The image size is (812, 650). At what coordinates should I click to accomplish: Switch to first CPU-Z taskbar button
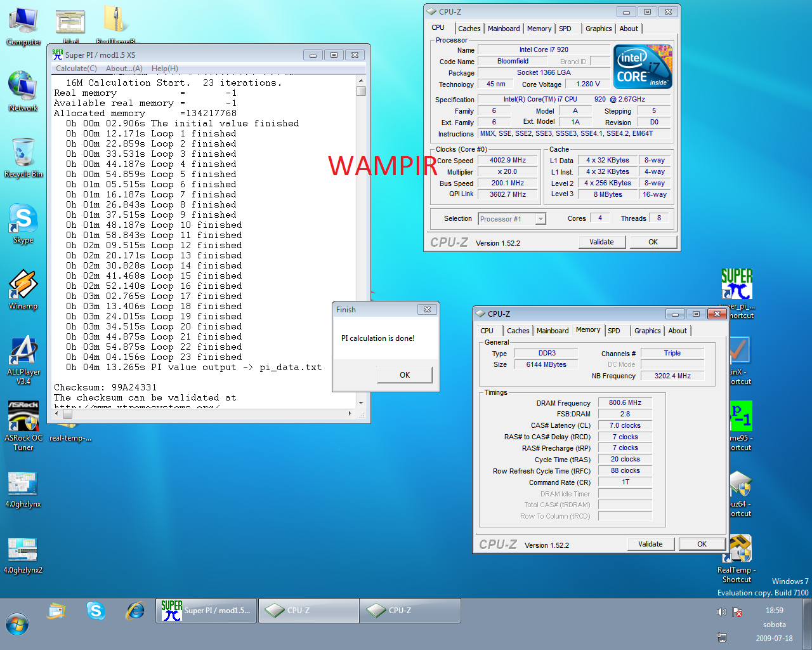(x=308, y=611)
